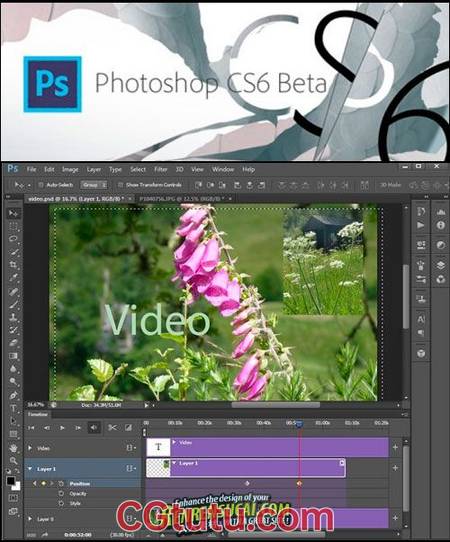This screenshot has width=450, height=542.
Task: Open the Window menu
Action: pos(223,169)
